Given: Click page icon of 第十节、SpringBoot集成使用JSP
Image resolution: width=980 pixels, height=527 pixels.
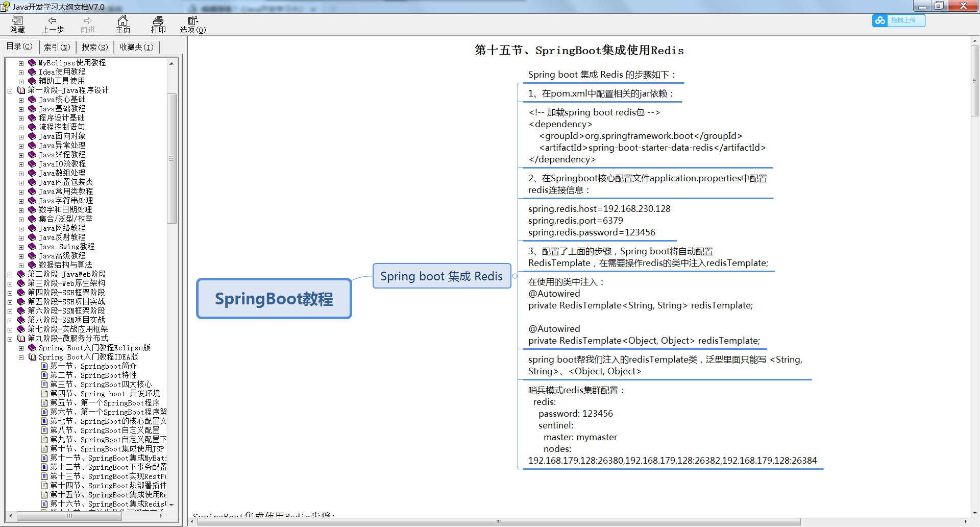Looking at the screenshot, I should (x=45, y=449).
